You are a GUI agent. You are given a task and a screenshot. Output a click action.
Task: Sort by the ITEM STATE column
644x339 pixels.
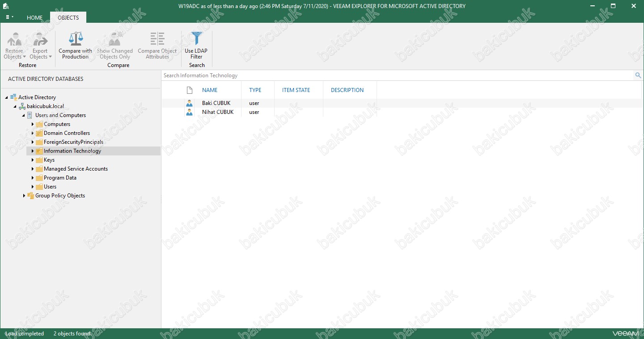point(296,90)
